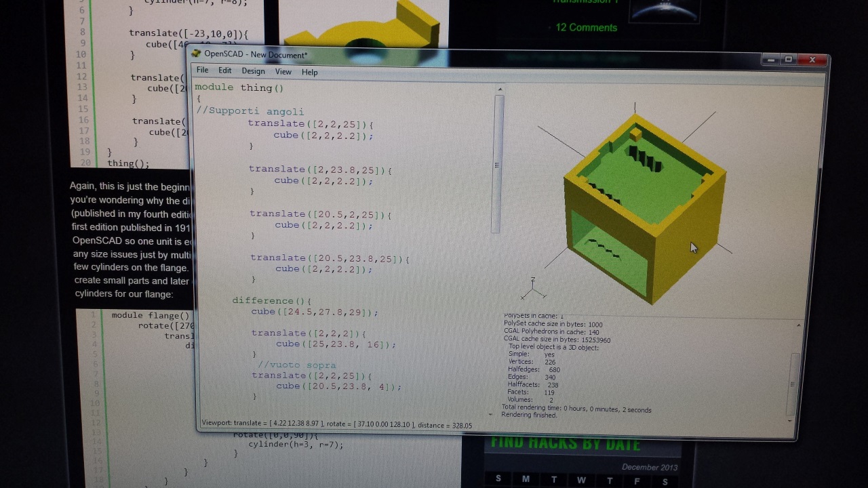Click the small yellow block atop the model
Viewport: 868px width, 488px height.
click(635, 135)
